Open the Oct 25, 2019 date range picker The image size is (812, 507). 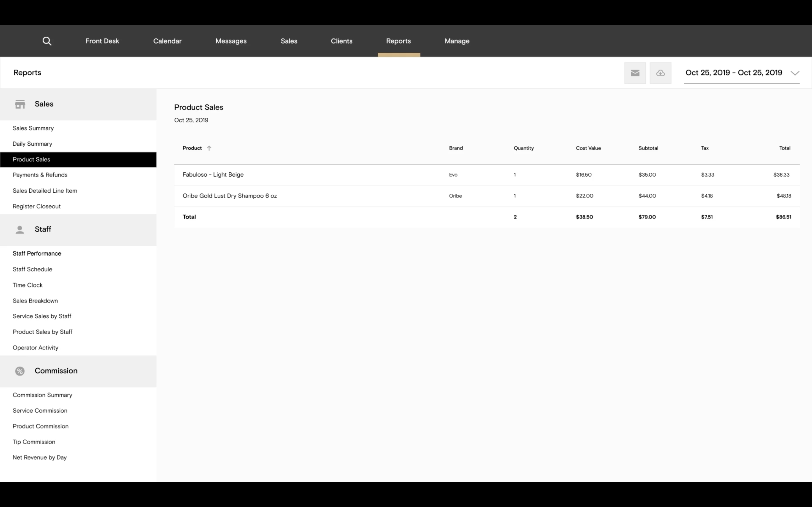click(x=734, y=73)
